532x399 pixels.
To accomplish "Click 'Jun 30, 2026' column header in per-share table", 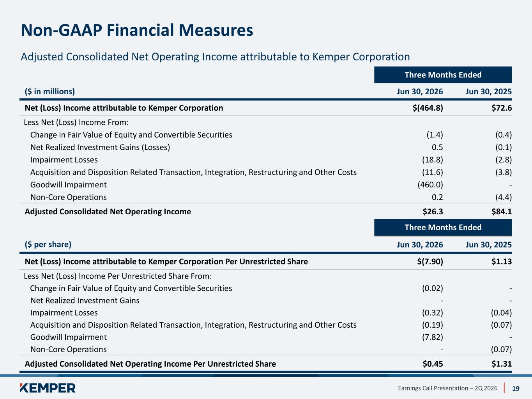I will 420,245.
